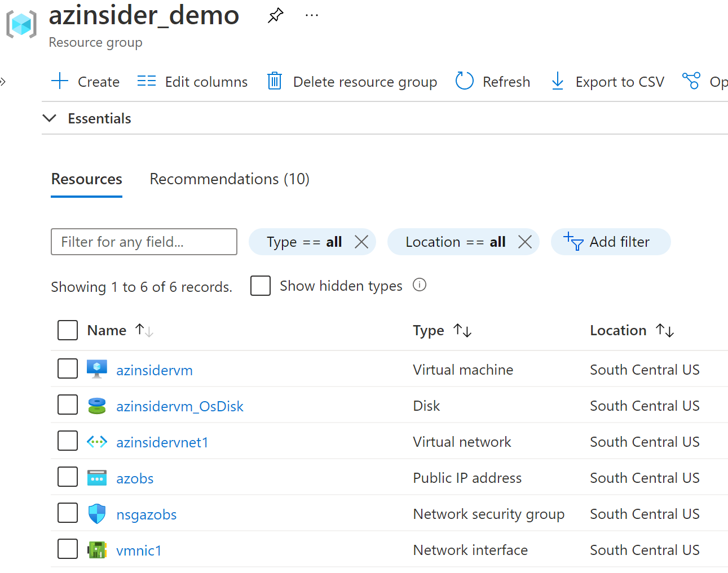Open the Location == all filter

click(x=456, y=242)
